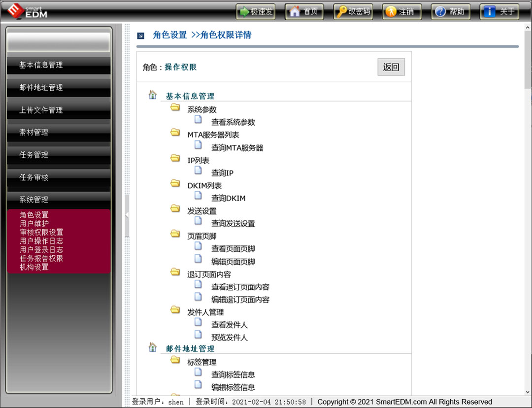Open 极速发 quick send toolbar button
Viewport: 532px width, 408px height.
point(256,11)
